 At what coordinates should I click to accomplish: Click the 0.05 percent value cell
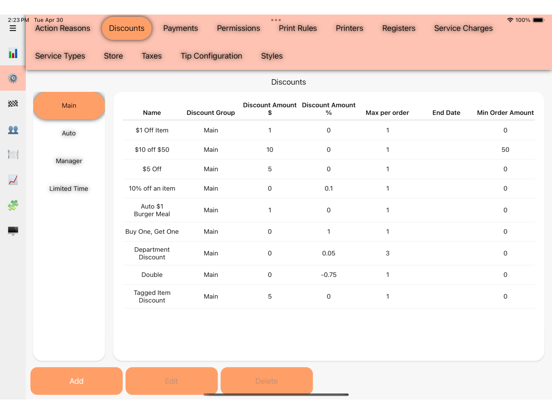(328, 253)
